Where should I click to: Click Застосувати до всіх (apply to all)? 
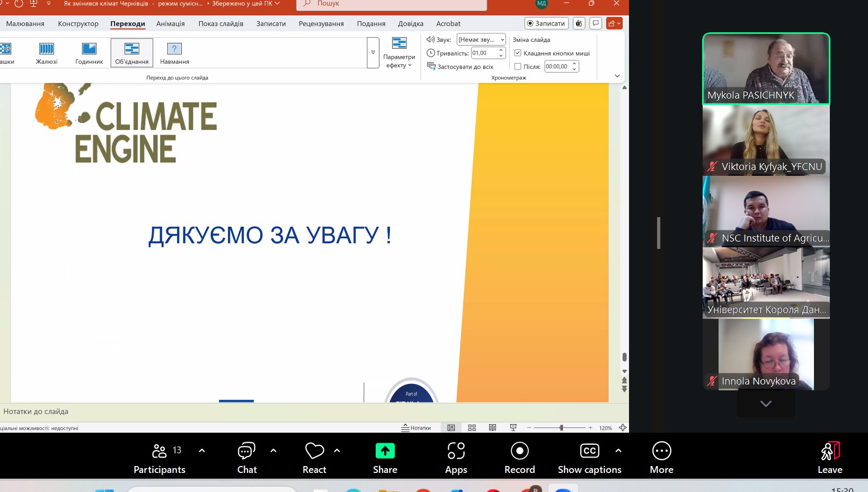(460, 67)
